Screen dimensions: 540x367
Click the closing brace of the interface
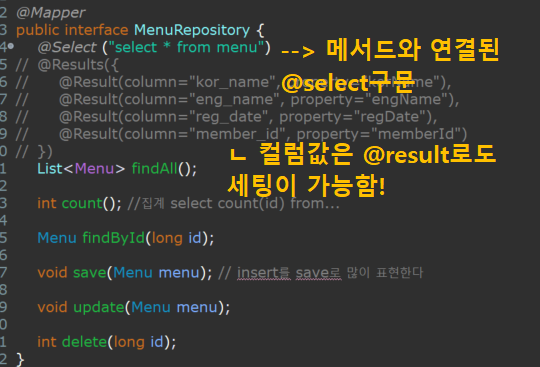coord(20,359)
